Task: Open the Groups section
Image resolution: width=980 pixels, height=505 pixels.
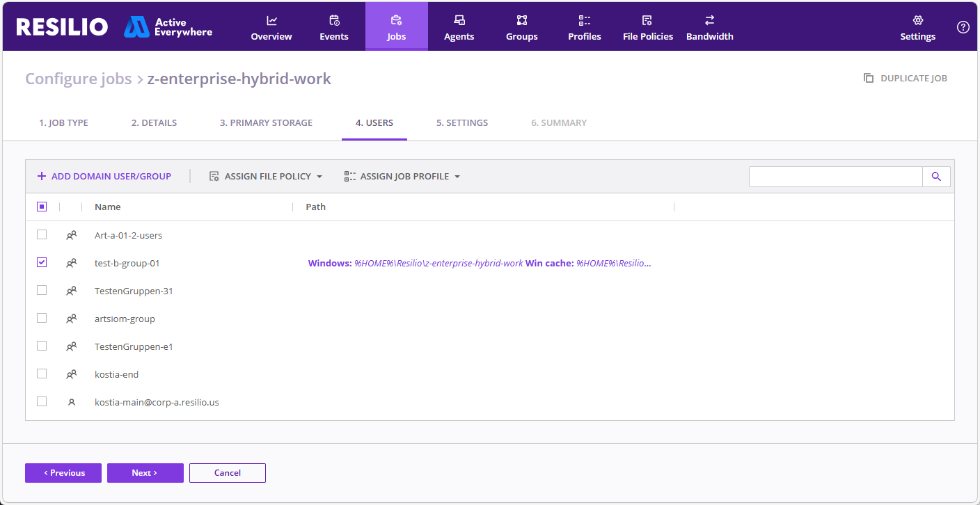Action: [x=522, y=26]
